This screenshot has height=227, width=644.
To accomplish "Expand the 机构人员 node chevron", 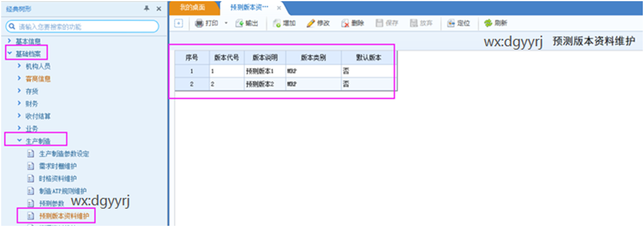I will [x=19, y=66].
